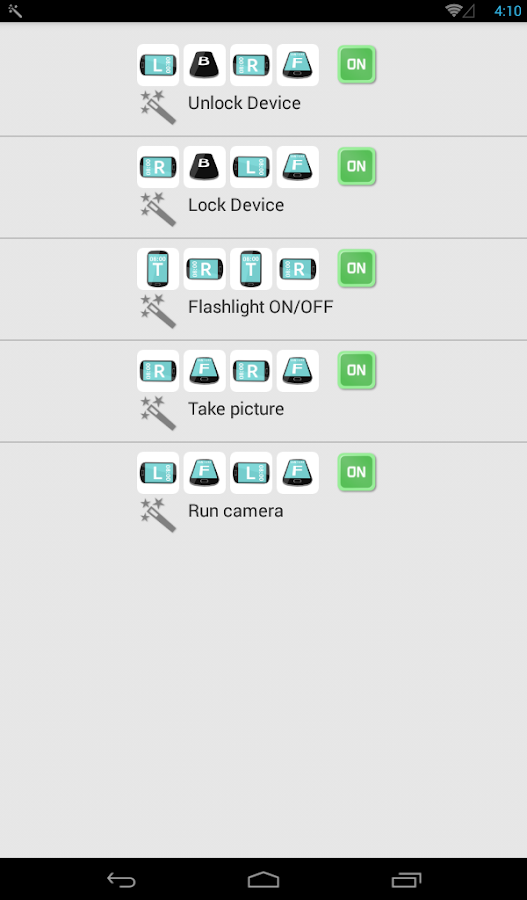Tap the last R icon in Flashlight row
The image size is (527, 900).
pyautogui.click(x=297, y=269)
